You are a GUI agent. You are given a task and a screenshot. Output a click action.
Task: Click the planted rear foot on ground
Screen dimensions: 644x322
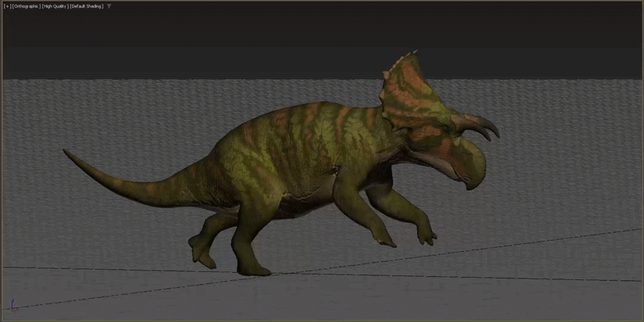coord(254,270)
